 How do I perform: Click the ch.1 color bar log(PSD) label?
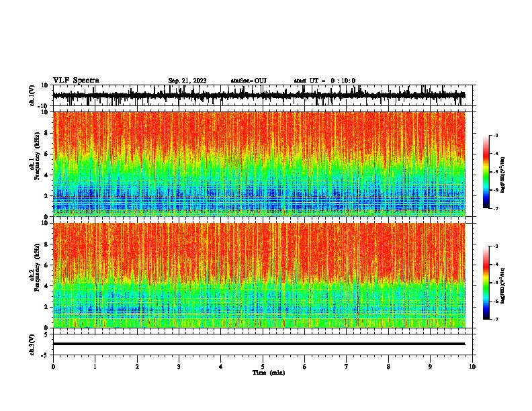tap(503, 175)
